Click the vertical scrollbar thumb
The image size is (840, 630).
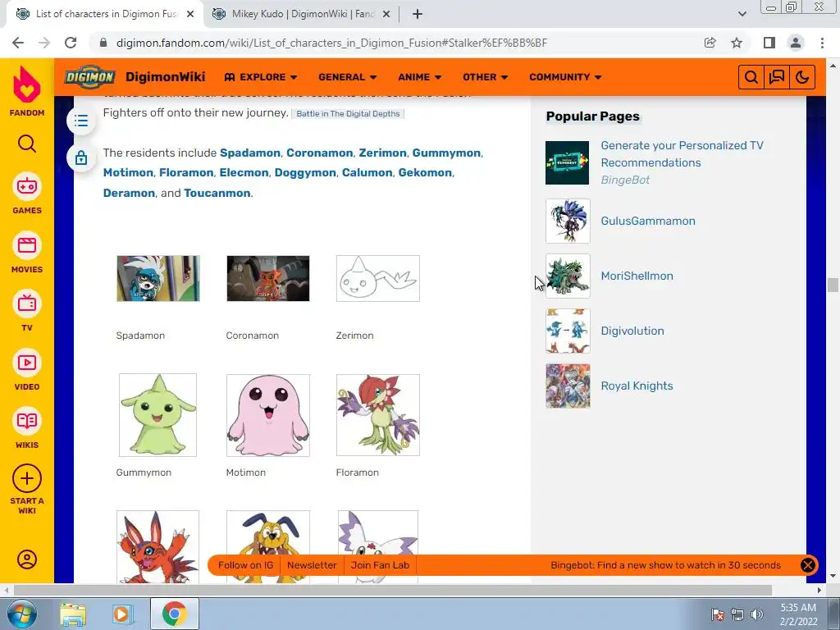[832, 285]
